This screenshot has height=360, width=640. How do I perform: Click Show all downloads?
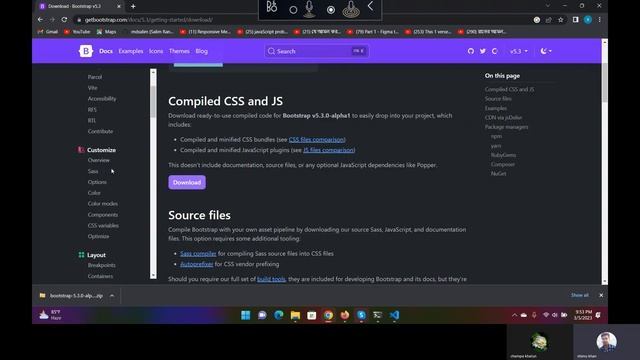click(x=580, y=295)
